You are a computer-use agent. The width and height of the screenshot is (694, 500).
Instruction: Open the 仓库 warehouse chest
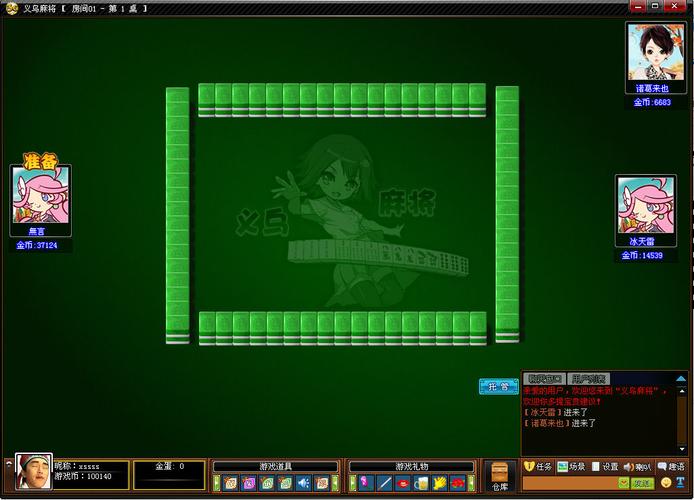[500, 477]
